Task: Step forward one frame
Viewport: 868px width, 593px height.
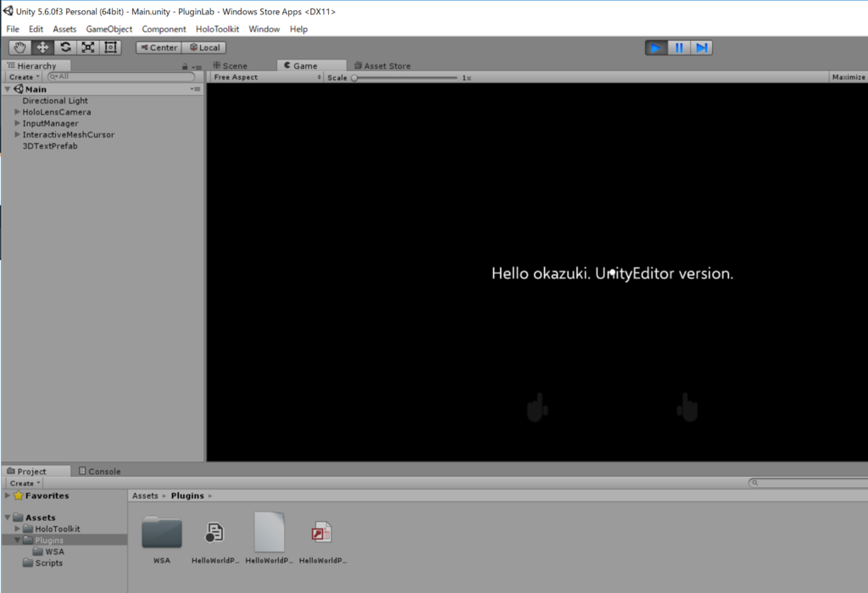Action: click(x=701, y=48)
